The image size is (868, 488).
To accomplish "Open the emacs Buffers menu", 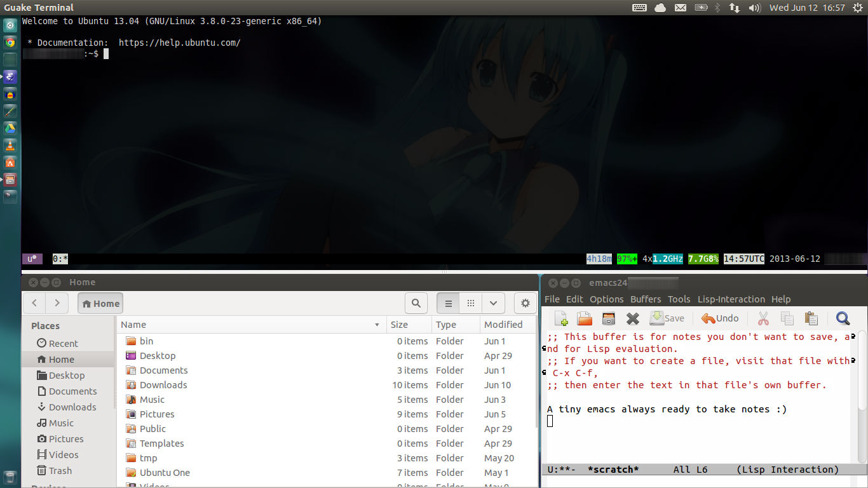I will tap(646, 299).
